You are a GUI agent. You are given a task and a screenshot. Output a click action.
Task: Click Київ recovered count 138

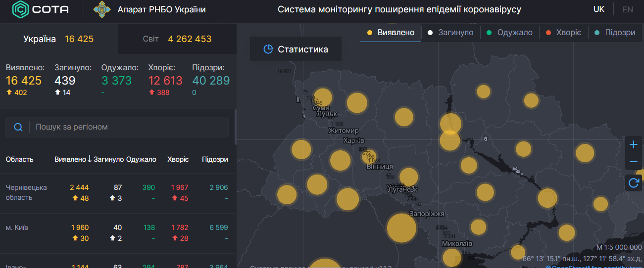click(149, 227)
